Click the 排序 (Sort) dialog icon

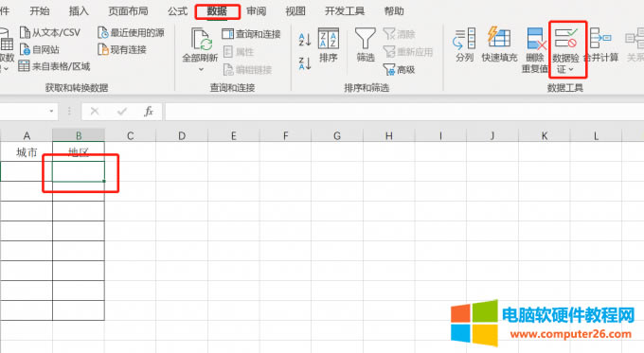[x=329, y=39]
